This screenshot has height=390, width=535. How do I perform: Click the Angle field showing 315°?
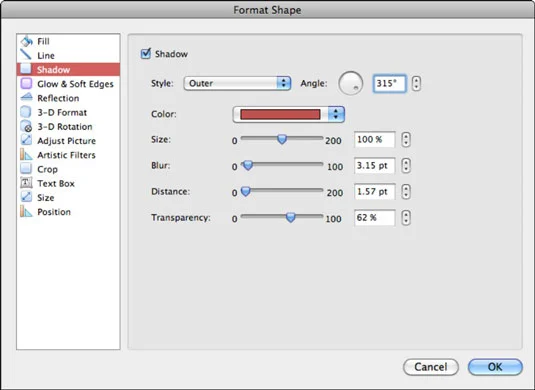point(390,83)
